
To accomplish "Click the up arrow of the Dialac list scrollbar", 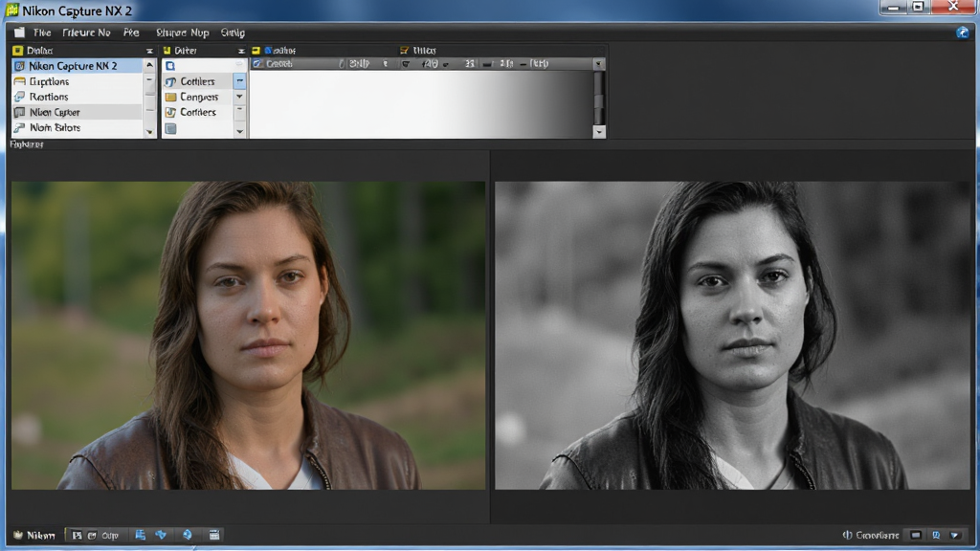I will 149,65.
